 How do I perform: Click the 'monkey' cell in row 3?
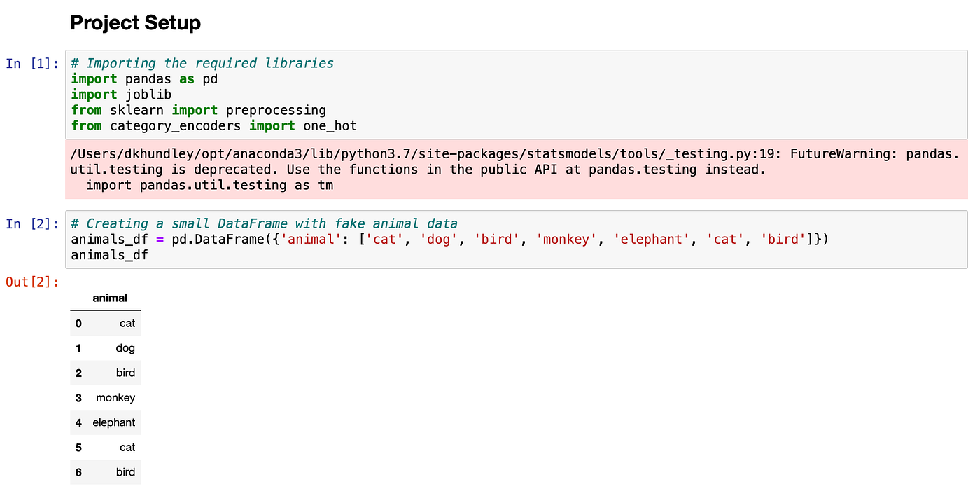point(115,398)
